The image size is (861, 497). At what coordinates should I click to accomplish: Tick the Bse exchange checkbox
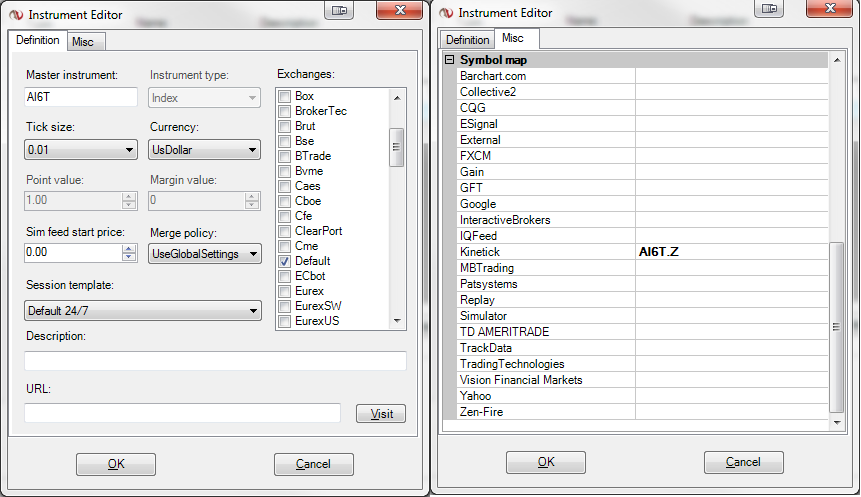click(284, 142)
